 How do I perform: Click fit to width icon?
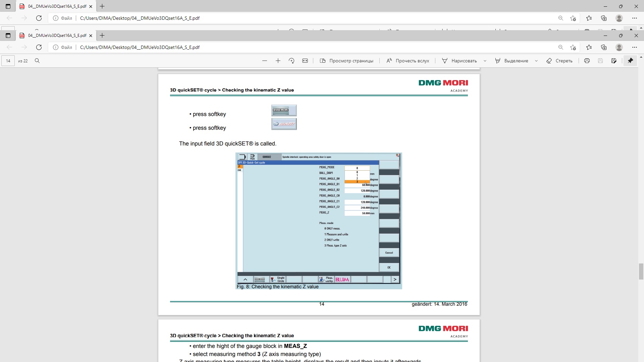(x=305, y=61)
